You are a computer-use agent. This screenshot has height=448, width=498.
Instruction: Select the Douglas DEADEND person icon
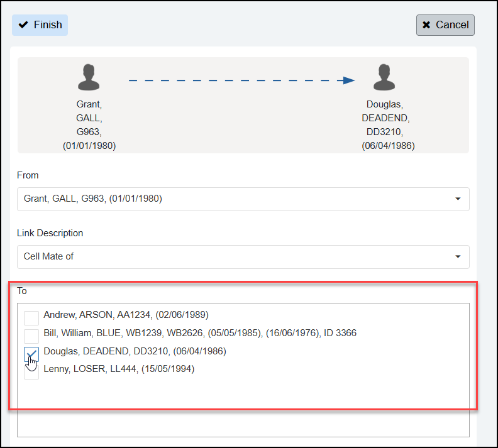384,78
